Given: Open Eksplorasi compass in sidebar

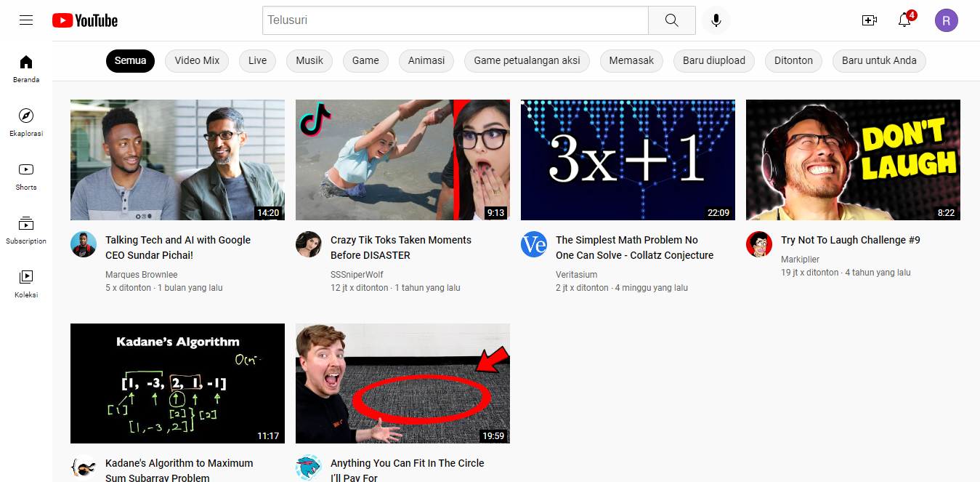Looking at the screenshot, I should (26, 123).
